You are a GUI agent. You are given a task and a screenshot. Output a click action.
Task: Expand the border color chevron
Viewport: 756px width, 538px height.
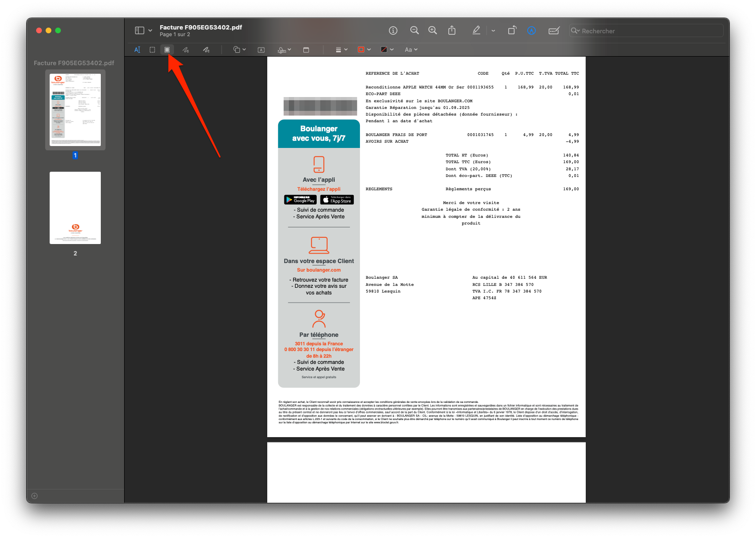pyautogui.click(x=369, y=49)
